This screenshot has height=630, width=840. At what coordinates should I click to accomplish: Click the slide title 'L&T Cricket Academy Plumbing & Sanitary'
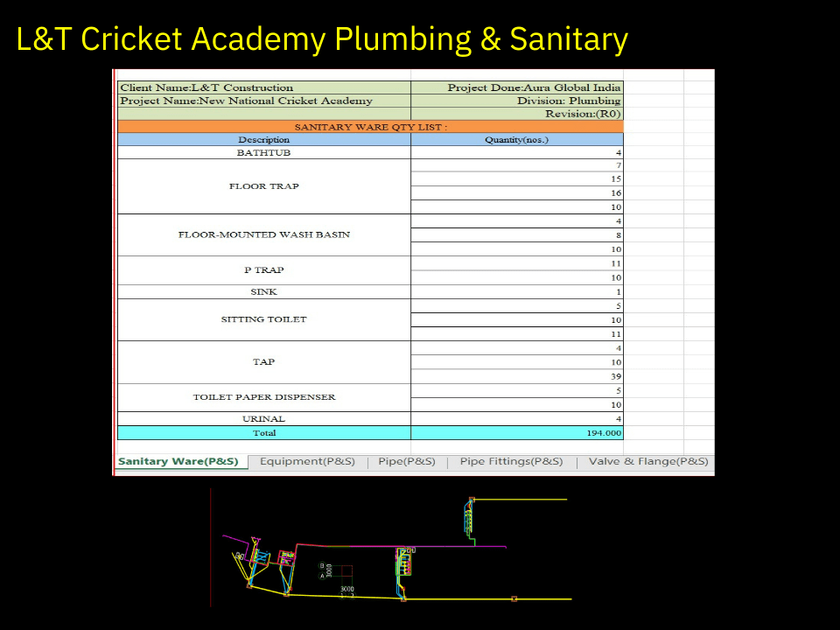(x=322, y=39)
